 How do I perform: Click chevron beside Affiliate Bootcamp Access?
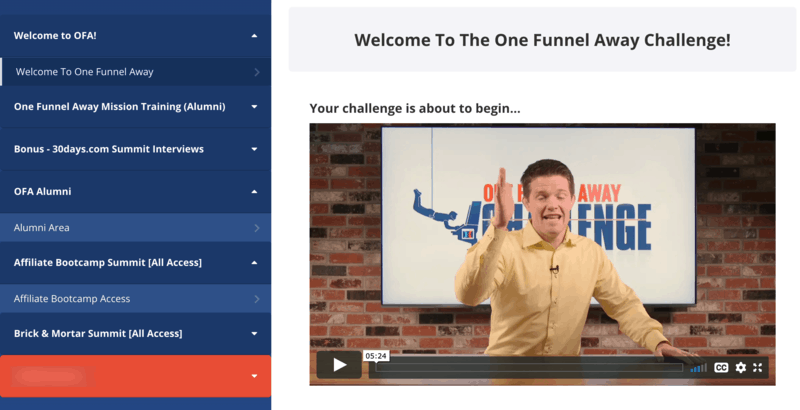(257, 299)
